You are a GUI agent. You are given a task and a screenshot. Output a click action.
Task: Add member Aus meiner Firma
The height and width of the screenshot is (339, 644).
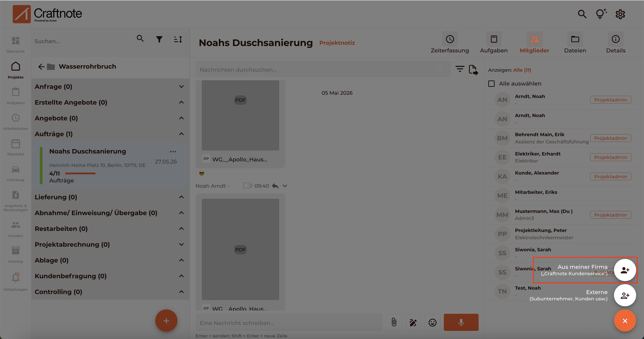625,270
